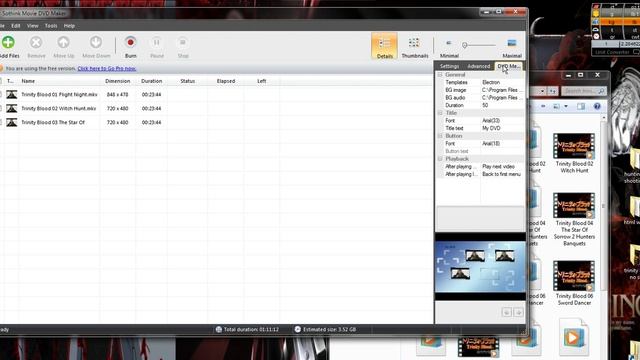Click thumbnail icon of Trinity Blood 01 row
Viewport: 640px width, 360px height.
(11, 94)
